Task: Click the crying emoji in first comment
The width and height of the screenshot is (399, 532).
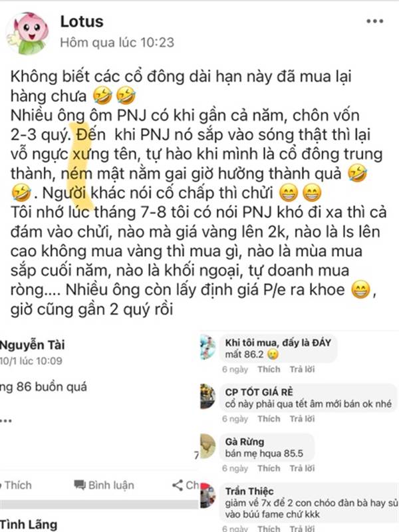Action: point(273,354)
